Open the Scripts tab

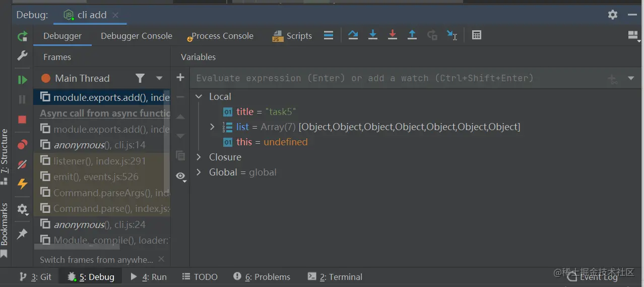point(292,36)
